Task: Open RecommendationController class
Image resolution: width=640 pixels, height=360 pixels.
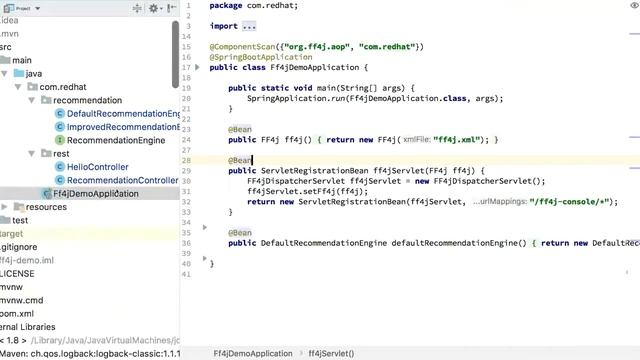Action: coord(122,180)
